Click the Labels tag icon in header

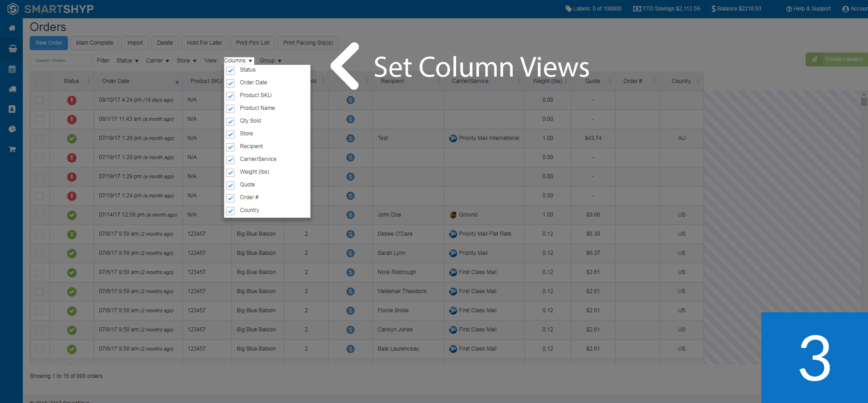point(568,9)
